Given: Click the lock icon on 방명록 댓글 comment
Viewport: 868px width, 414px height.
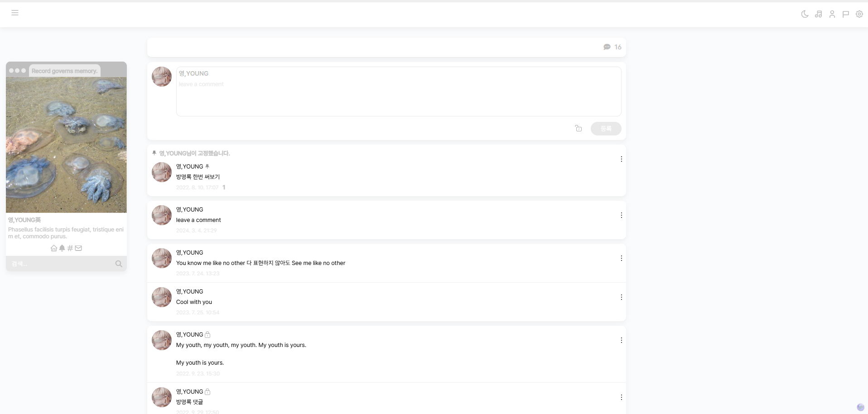Looking at the screenshot, I should click(x=207, y=392).
